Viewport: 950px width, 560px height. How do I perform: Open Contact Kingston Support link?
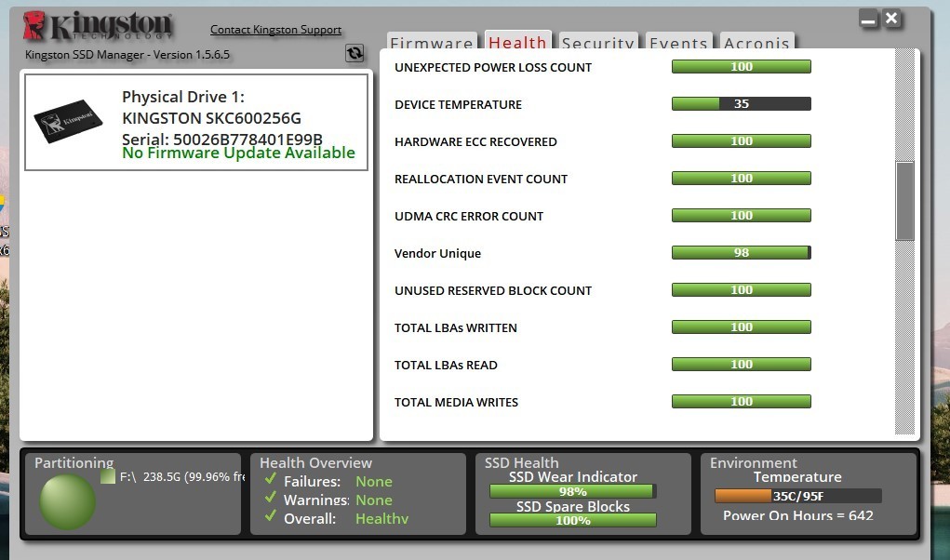coord(275,29)
